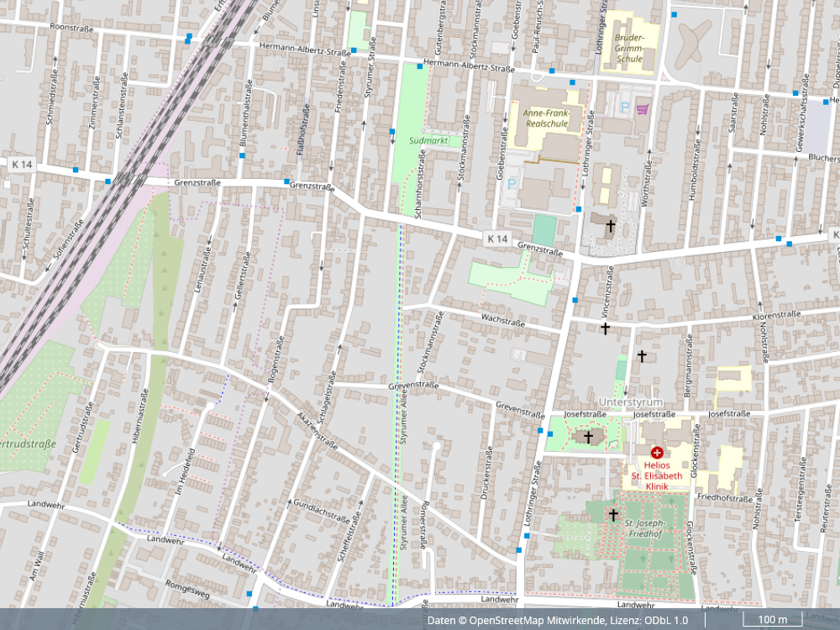Click the Helios St. Elisabeth Klinik label

coord(656,474)
